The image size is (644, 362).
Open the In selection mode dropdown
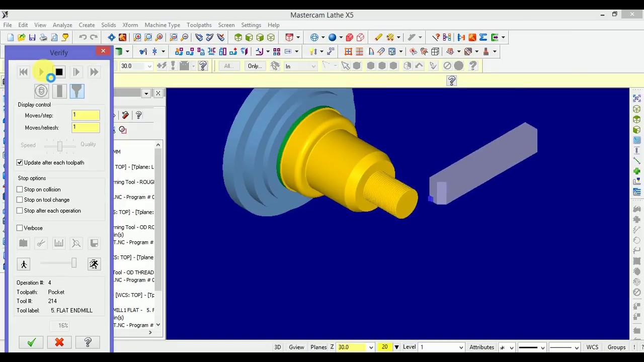(313, 66)
